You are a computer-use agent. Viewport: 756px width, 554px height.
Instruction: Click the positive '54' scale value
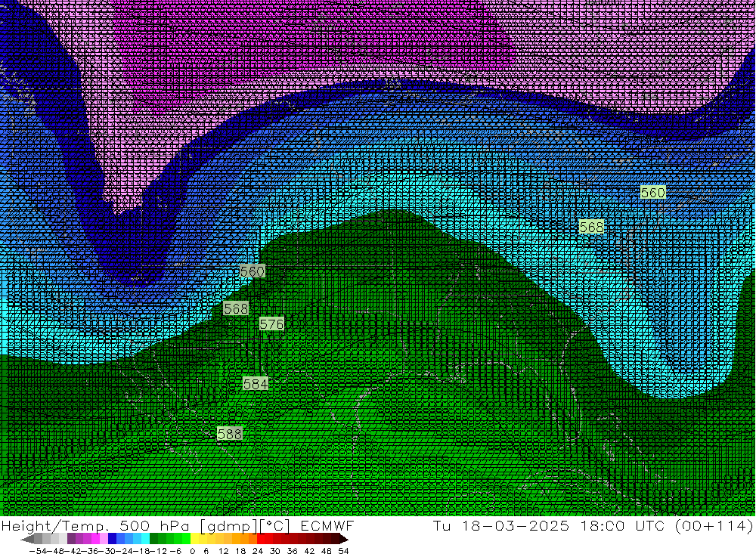[x=343, y=551]
